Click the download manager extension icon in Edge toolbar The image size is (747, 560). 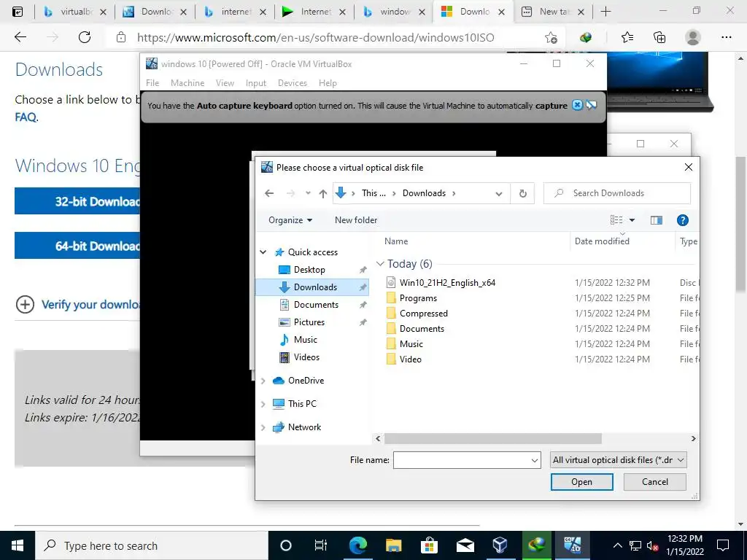pyautogui.click(x=586, y=37)
